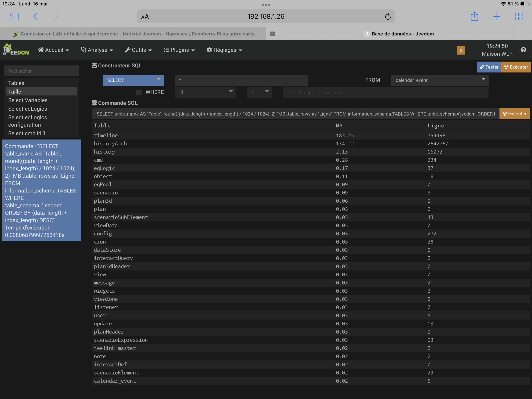The width and height of the screenshot is (532, 399).
Task: Select the Select Variables sidebar entry
Action: coord(28,100)
